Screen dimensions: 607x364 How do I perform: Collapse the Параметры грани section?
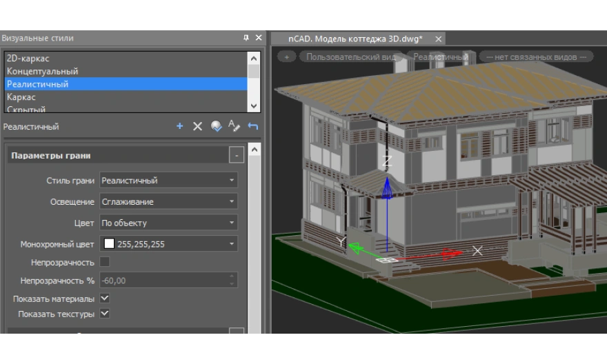coord(236,156)
